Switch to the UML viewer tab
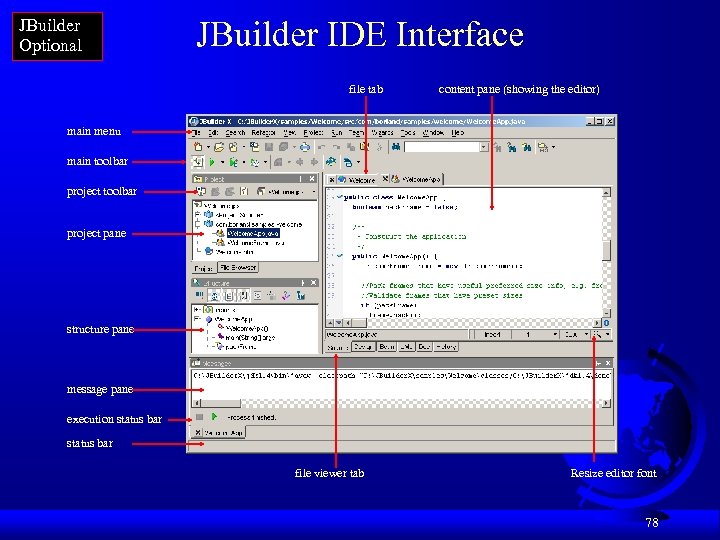Viewport: 720px width, 540px height. pyautogui.click(x=406, y=347)
